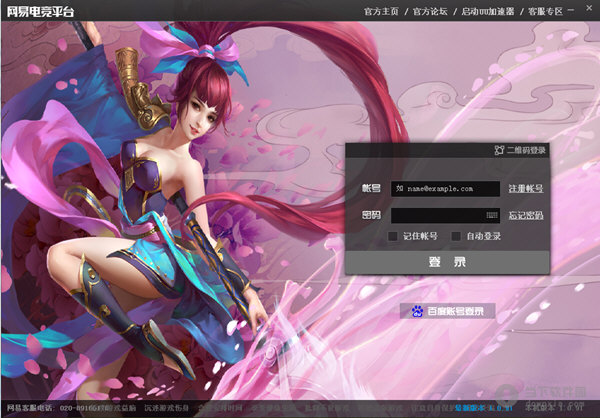Open the 官方论坛 link
The image size is (600, 418).
pyautogui.click(x=430, y=11)
